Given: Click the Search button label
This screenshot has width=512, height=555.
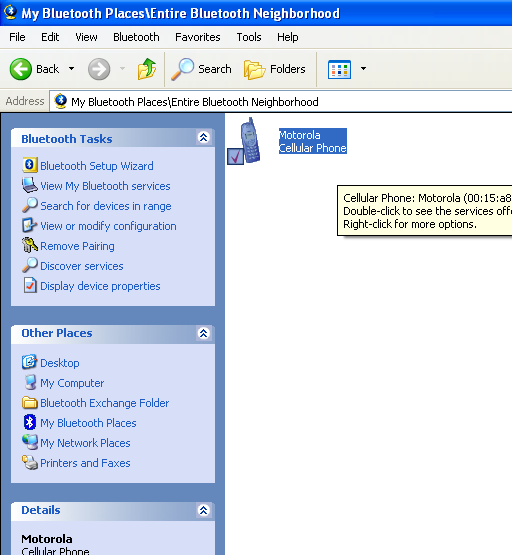Looking at the screenshot, I should [x=215, y=69].
